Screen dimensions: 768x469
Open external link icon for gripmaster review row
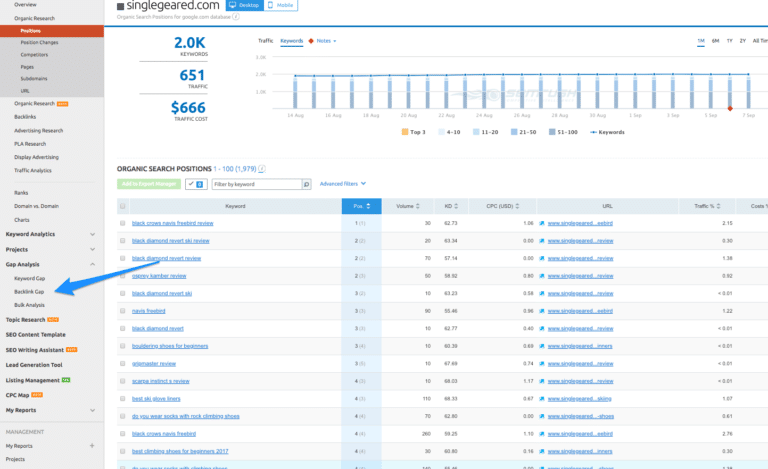pyautogui.click(x=542, y=364)
